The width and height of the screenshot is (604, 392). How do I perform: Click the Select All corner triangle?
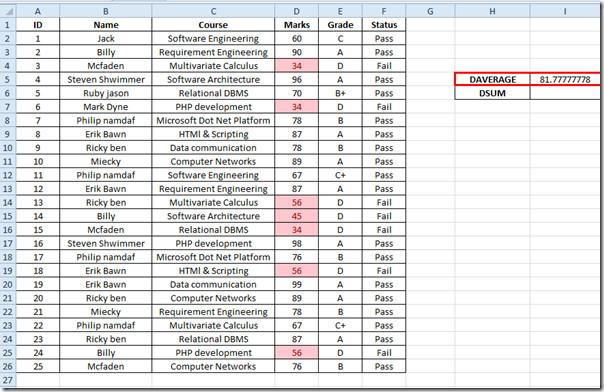(8, 12)
